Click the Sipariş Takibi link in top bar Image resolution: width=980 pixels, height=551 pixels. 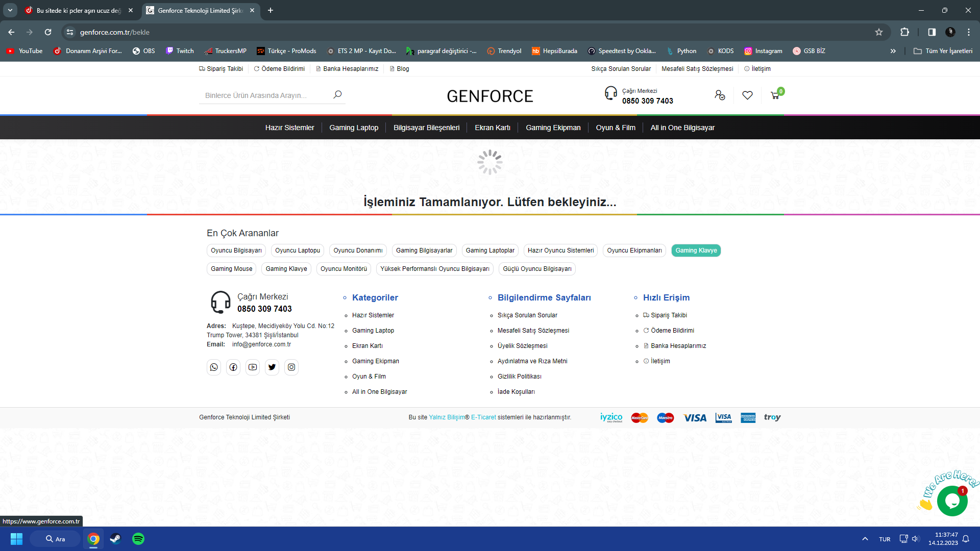[x=221, y=69]
